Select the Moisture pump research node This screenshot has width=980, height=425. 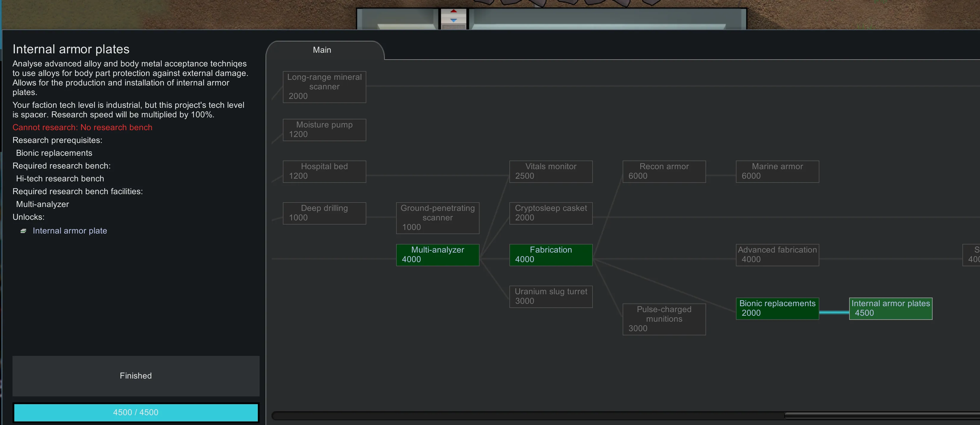click(x=324, y=130)
